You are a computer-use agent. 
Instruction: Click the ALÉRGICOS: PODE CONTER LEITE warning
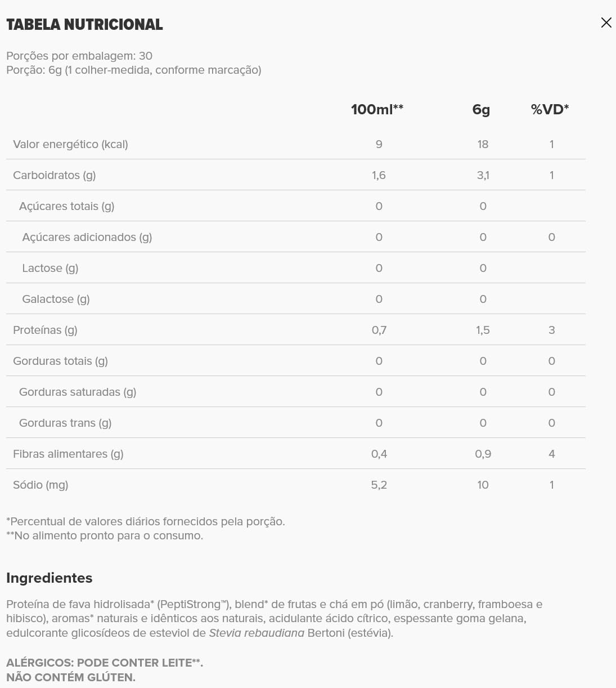(x=104, y=663)
